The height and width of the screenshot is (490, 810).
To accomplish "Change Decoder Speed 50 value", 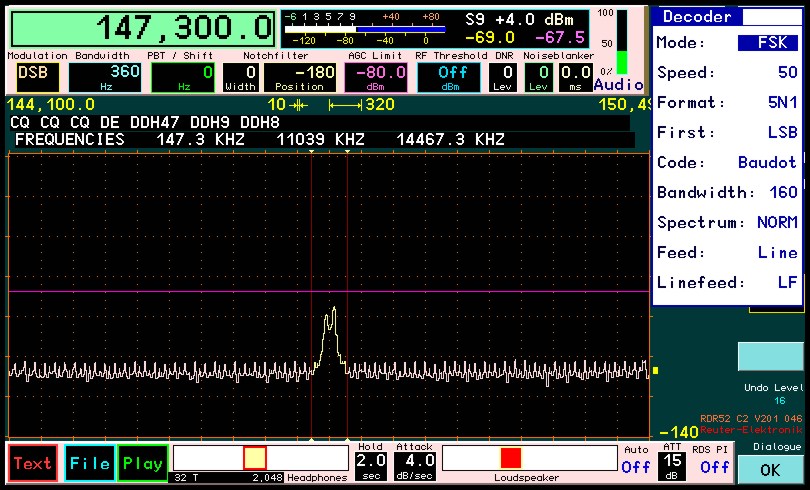I will click(x=787, y=72).
